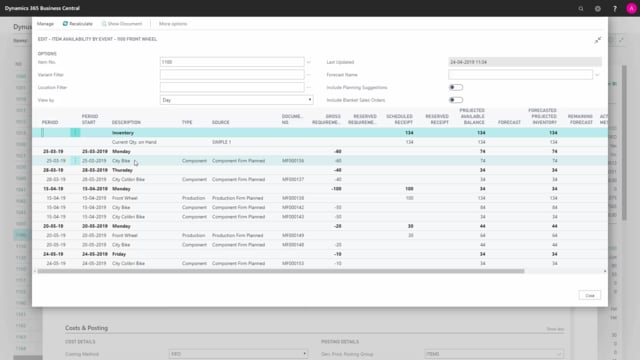Sort by the Type column header
This screenshot has height=360, width=640.
[x=187, y=122]
